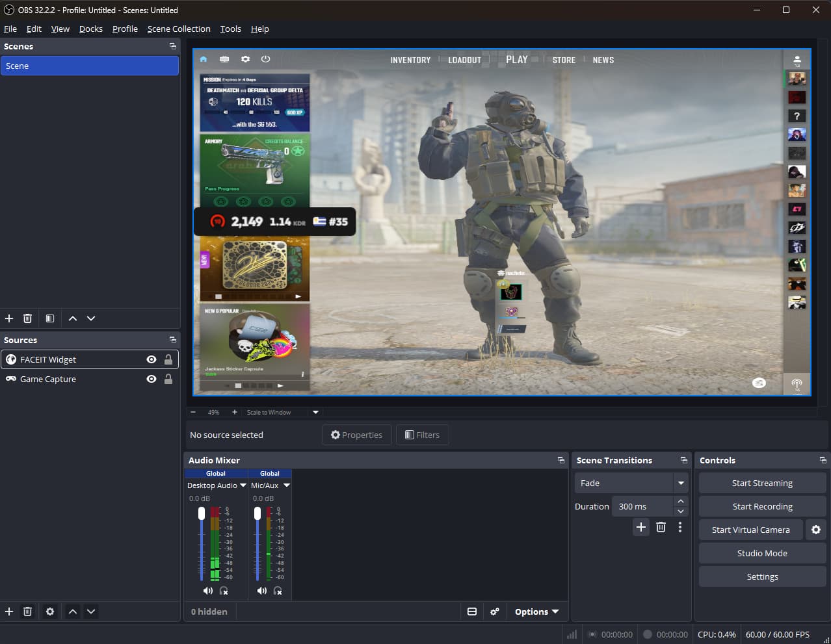Screen dimensions: 831x644
Task: Click the transition Duration field
Action: point(642,506)
